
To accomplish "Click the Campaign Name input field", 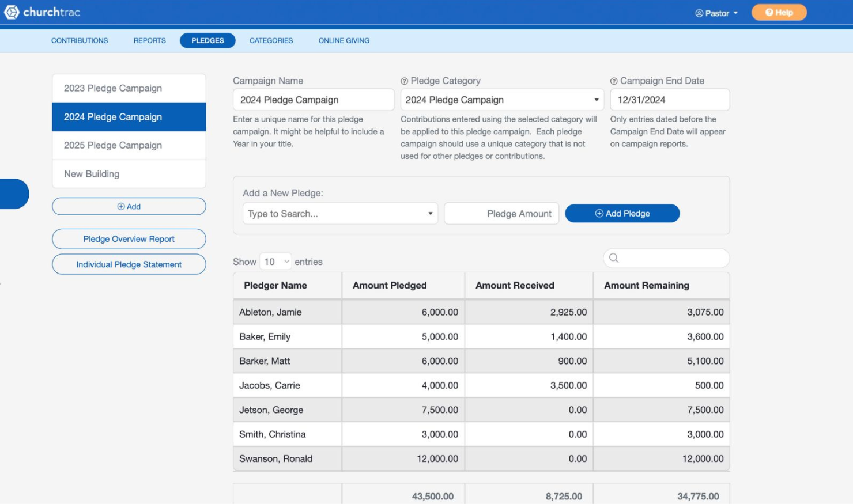I will pos(313,100).
